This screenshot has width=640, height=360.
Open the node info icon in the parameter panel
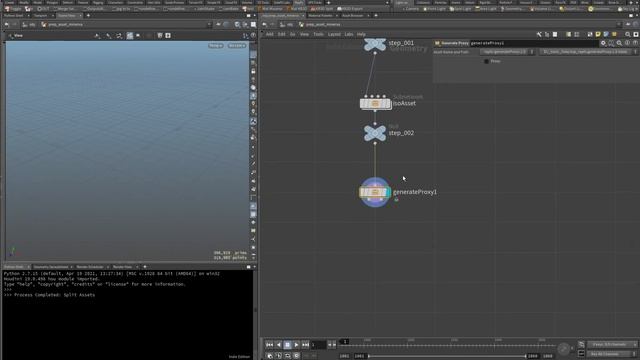tap(627, 43)
